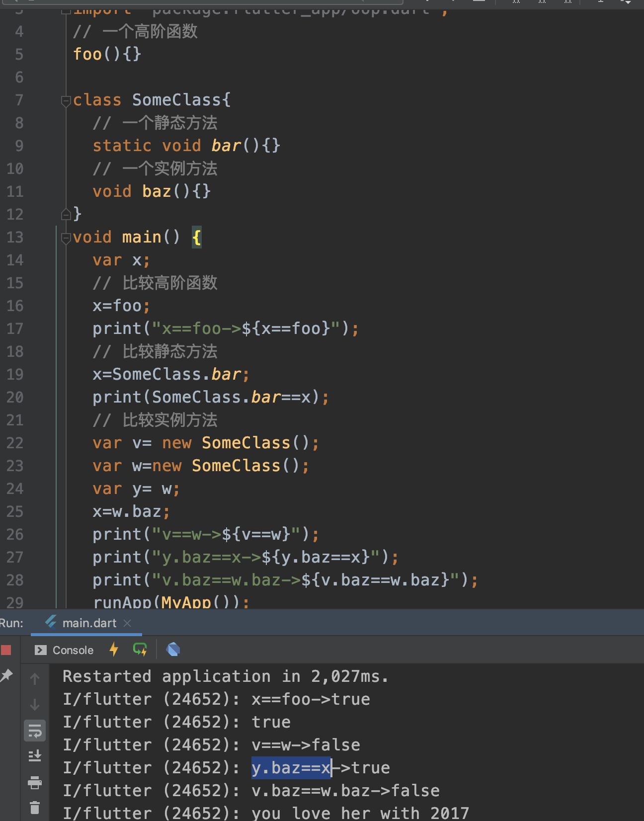This screenshot has width=644, height=821.
Task: Click print v==w statement line
Action: coord(206,534)
